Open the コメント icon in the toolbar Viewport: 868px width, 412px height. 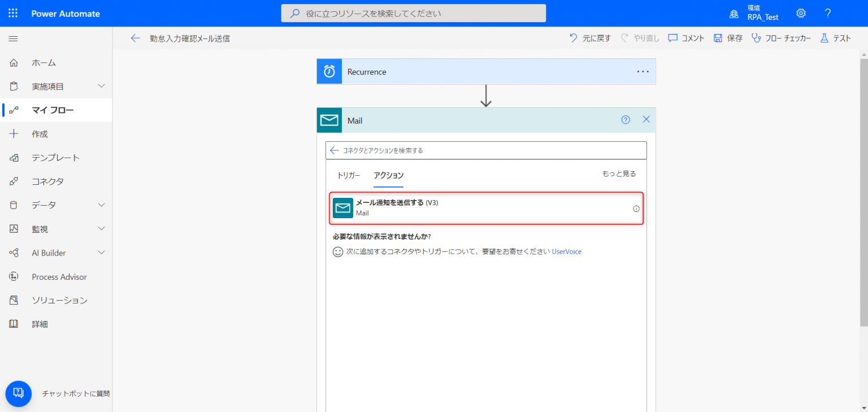click(x=672, y=38)
